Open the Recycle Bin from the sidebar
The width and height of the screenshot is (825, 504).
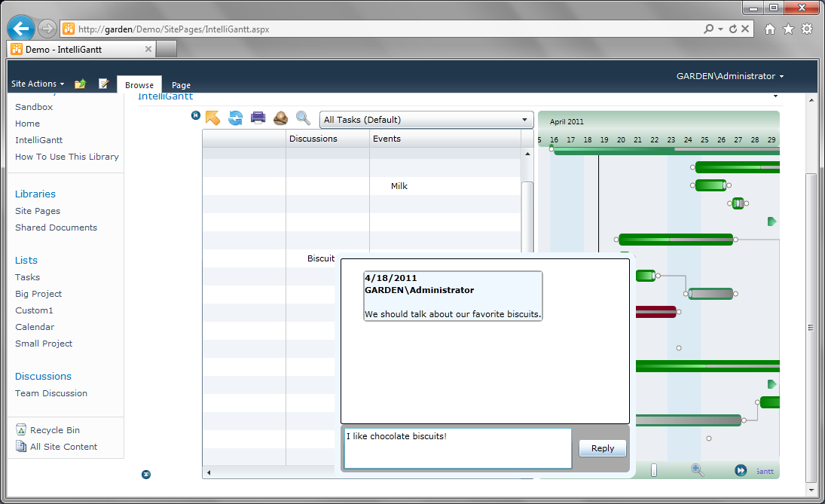click(x=54, y=429)
